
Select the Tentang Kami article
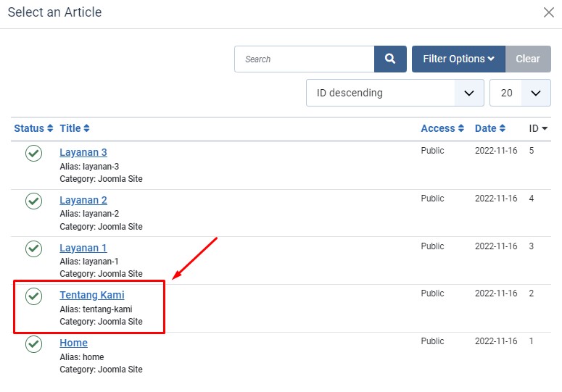pyautogui.click(x=92, y=295)
